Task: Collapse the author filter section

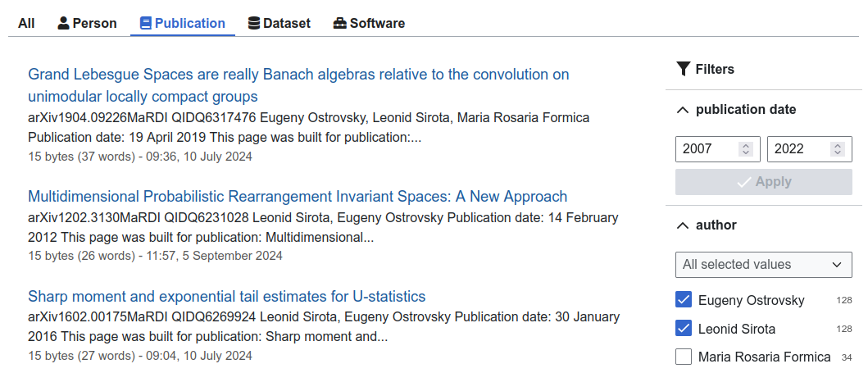Action: click(x=682, y=225)
